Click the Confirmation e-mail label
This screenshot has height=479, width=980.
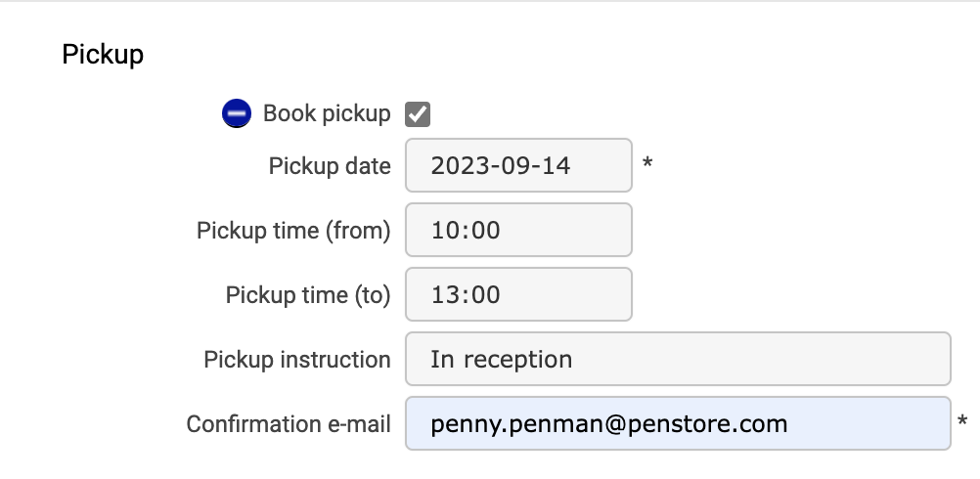pyautogui.click(x=289, y=424)
